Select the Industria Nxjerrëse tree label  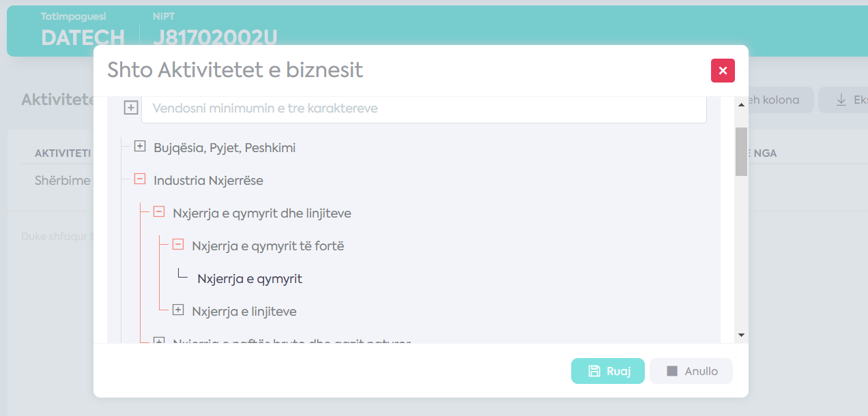pos(208,180)
